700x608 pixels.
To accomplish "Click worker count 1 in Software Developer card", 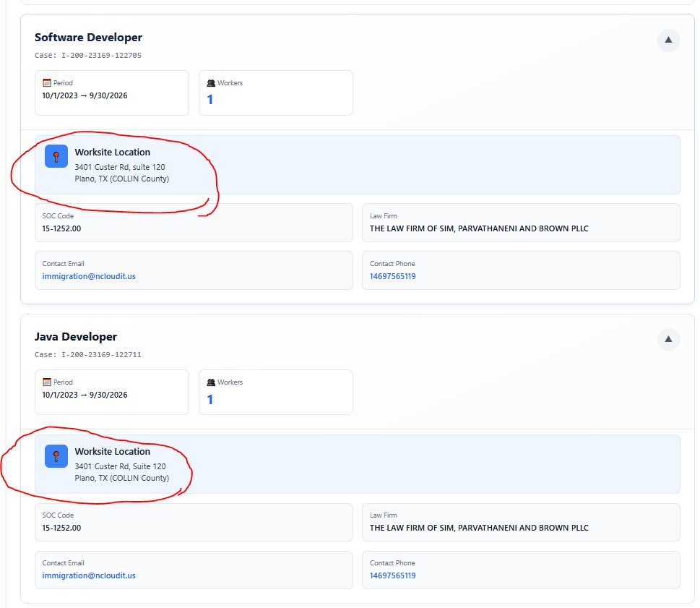I will pyautogui.click(x=209, y=100).
